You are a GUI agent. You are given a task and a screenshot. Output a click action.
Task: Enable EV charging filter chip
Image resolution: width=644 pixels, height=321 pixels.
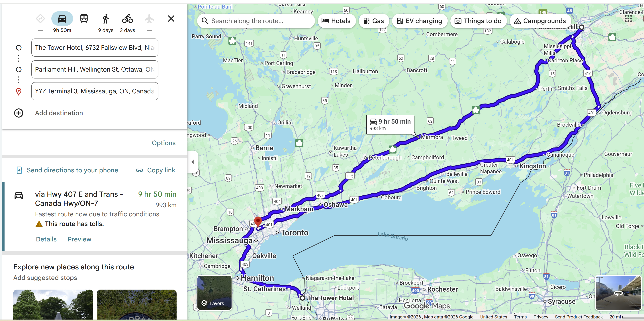(x=420, y=21)
